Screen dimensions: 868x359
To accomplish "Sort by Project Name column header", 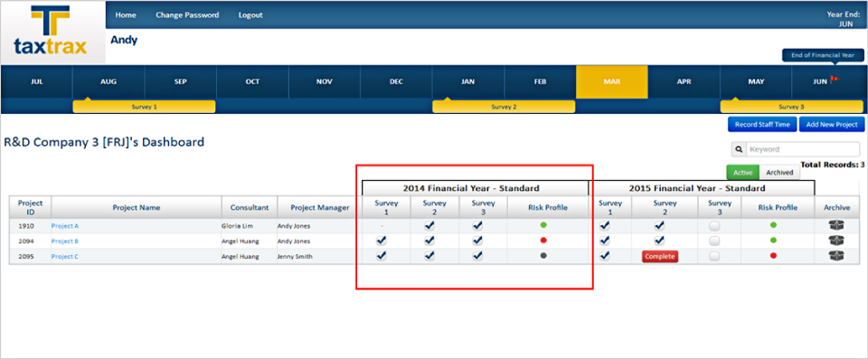I will coord(137,207).
